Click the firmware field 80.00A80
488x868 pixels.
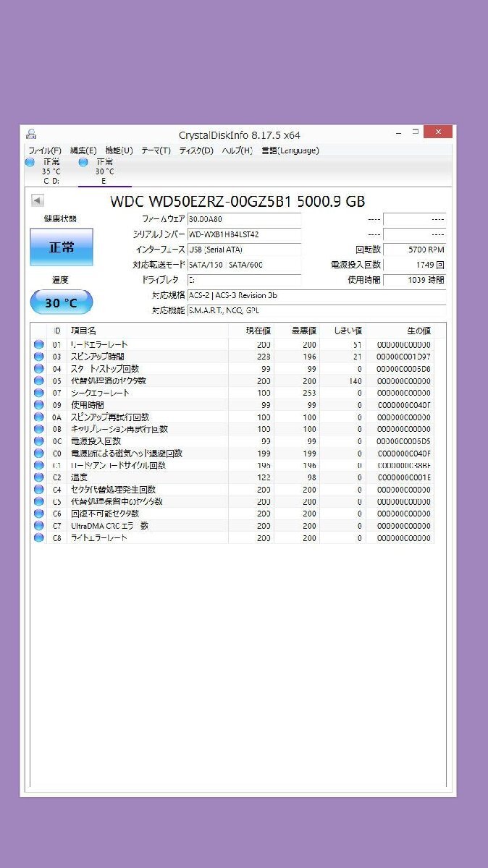(x=244, y=219)
